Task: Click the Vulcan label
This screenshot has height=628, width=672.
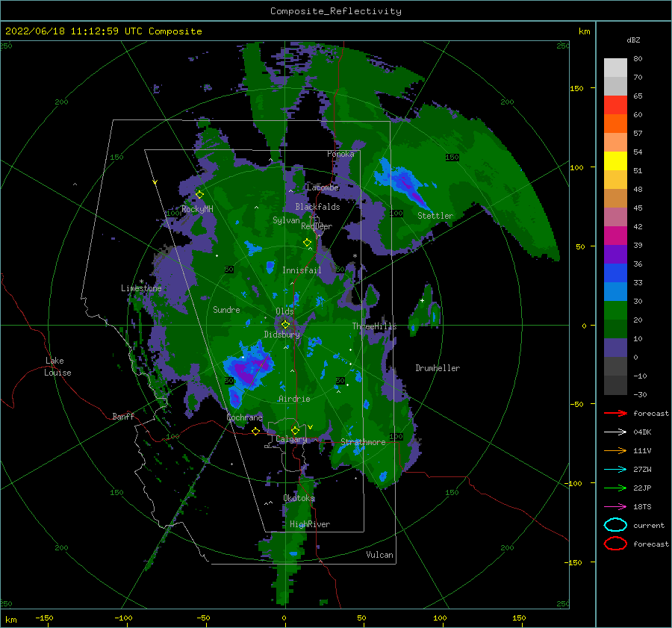Action: click(x=379, y=555)
